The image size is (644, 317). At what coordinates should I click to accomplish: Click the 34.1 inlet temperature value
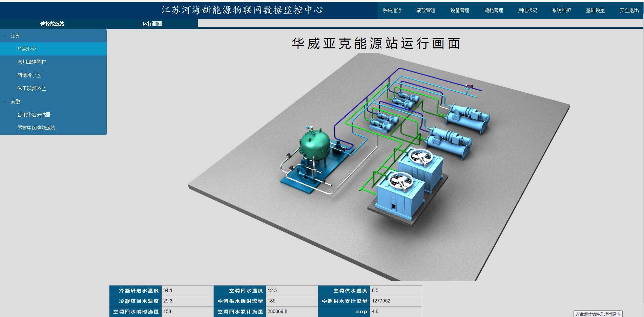pos(168,290)
